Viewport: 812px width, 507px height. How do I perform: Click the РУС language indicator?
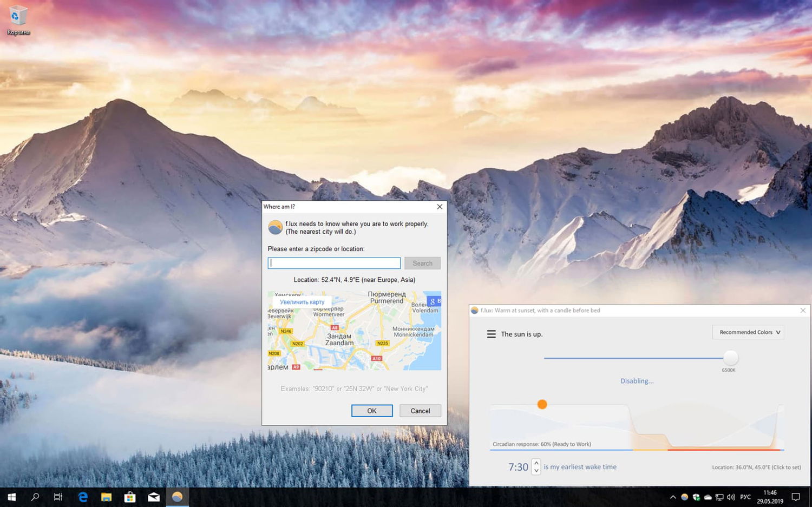tap(745, 497)
